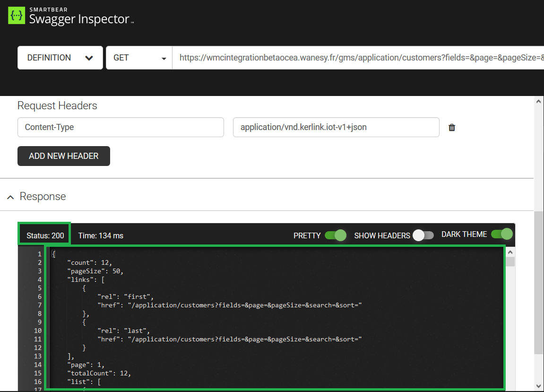Click the response code panel scrollbar thumb

tap(510, 262)
